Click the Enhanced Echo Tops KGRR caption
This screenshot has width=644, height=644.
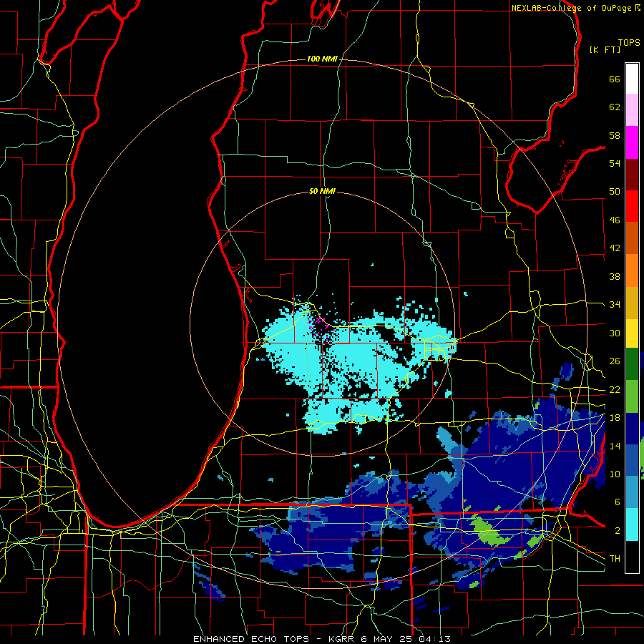point(322,639)
